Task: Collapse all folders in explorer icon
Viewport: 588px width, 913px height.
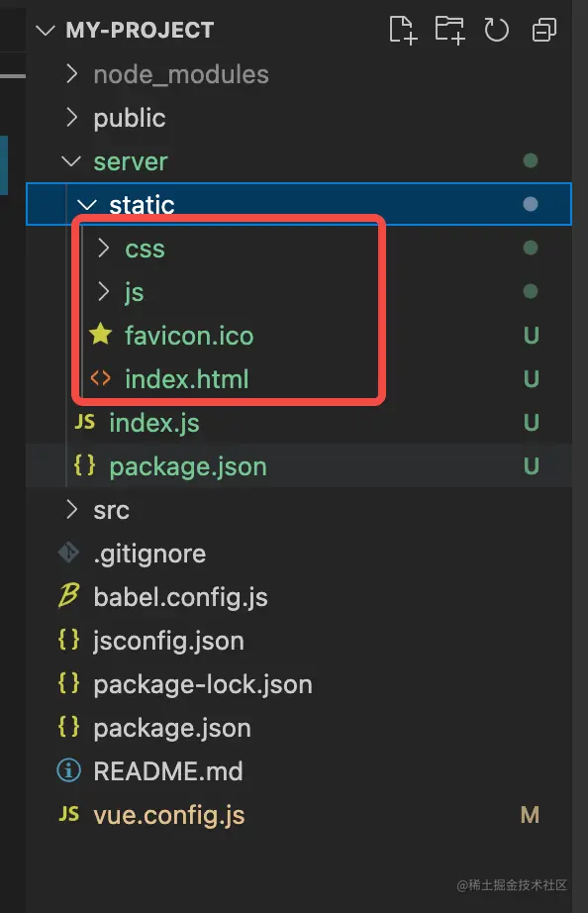Action: (543, 30)
